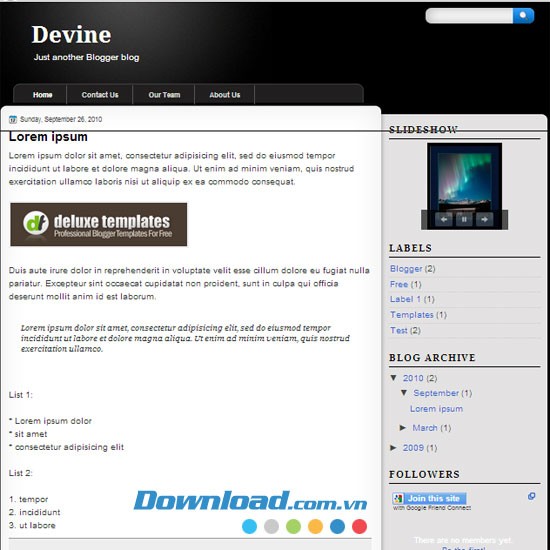The width and height of the screenshot is (550, 550).
Task: Click the green circle
Action: 293,526
